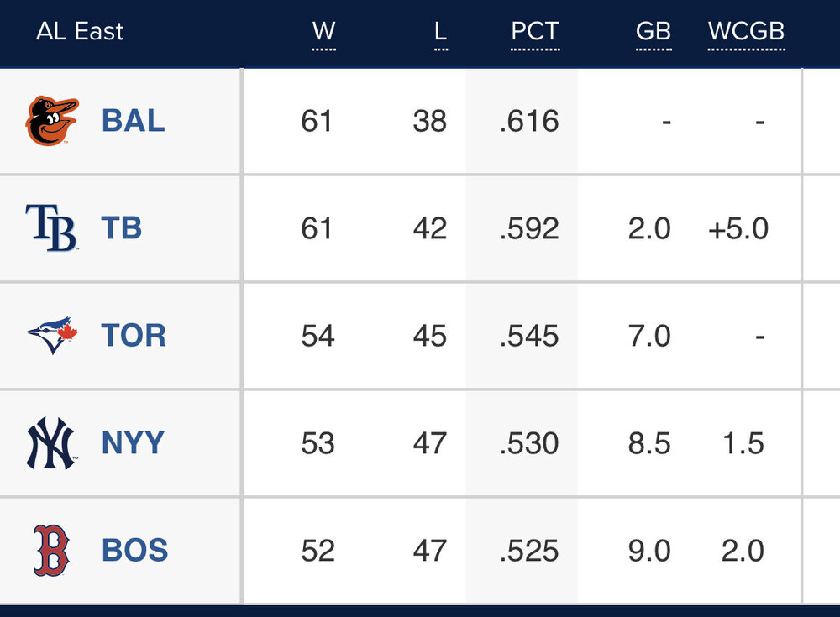Click Boston's 52 wins cell
This screenshot has height=617, width=840.
click(317, 551)
